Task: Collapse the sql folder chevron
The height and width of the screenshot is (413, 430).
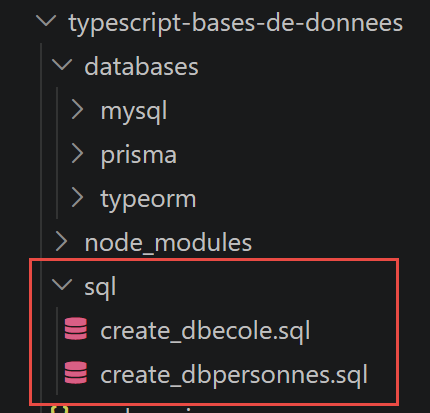Action: (62, 284)
